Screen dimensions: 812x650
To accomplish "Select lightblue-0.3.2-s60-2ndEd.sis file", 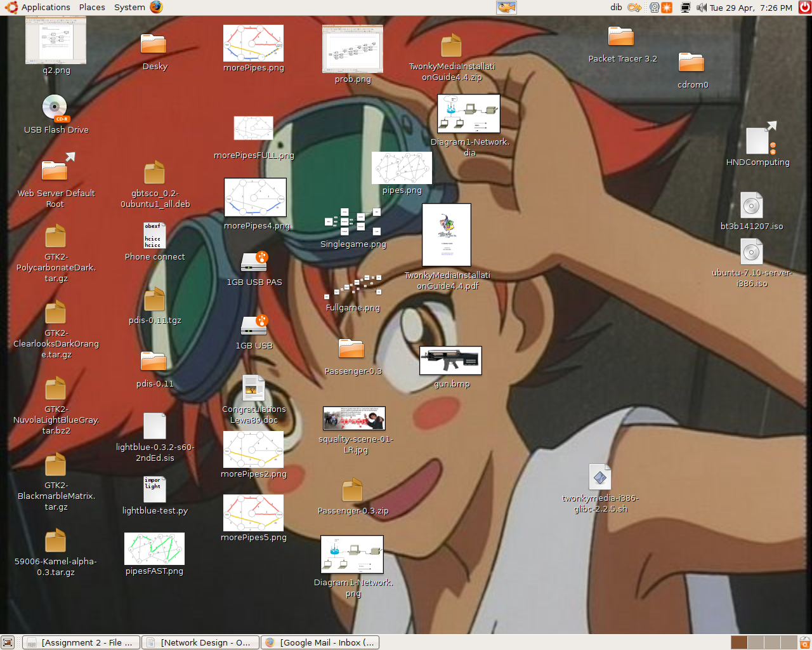I will coord(154,426).
